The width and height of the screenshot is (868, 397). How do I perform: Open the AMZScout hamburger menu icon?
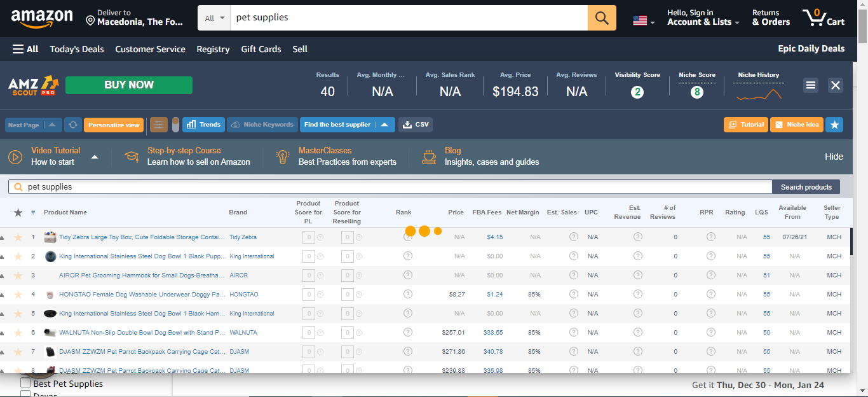click(810, 85)
